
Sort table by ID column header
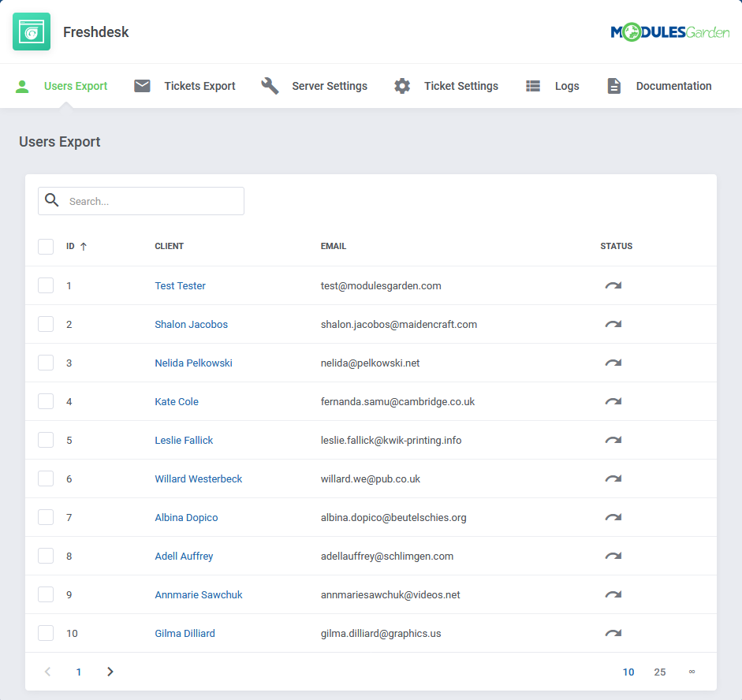(70, 247)
